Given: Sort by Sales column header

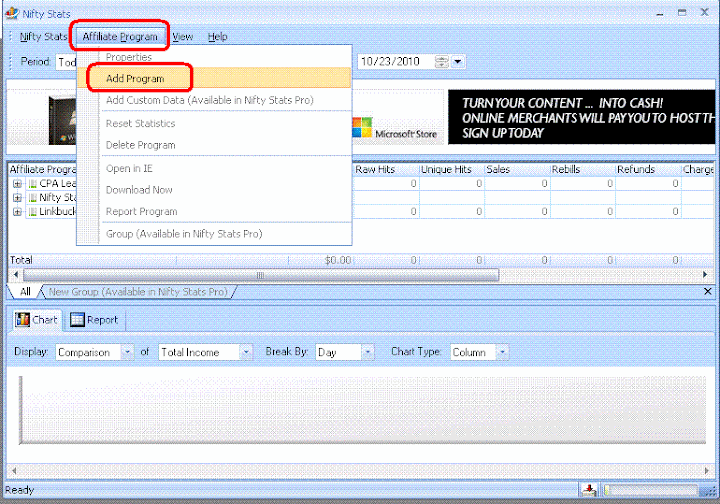Looking at the screenshot, I should click(x=517, y=169).
